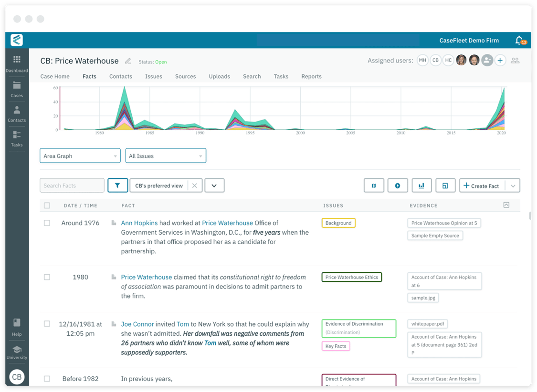The height and width of the screenshot is (392, 537).
Task: Click the map view icon above the facts table
Action: pos(374,185)
